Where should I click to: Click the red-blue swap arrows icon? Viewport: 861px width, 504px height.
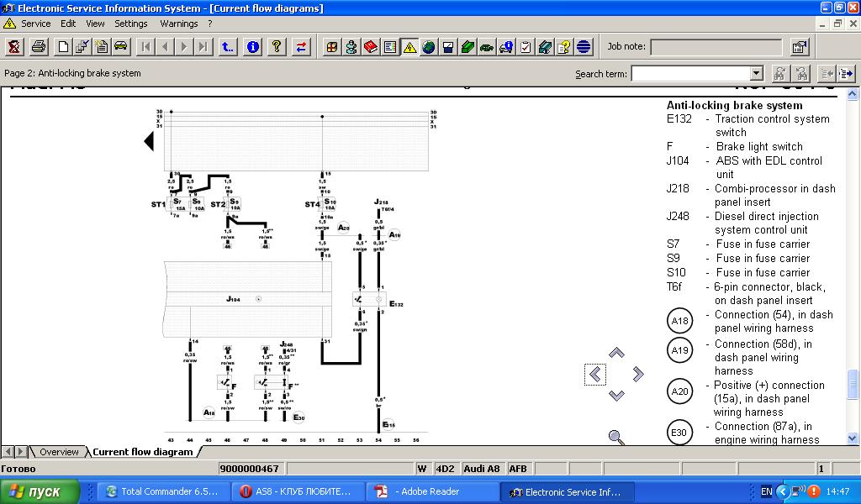pyautogui.click(x=301, y=47)
